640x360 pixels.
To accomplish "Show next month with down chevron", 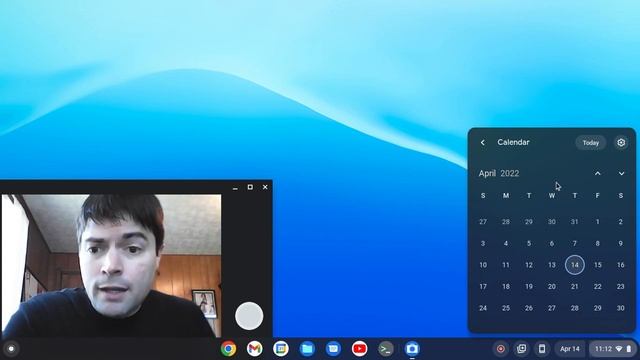I will click(621, 173).
